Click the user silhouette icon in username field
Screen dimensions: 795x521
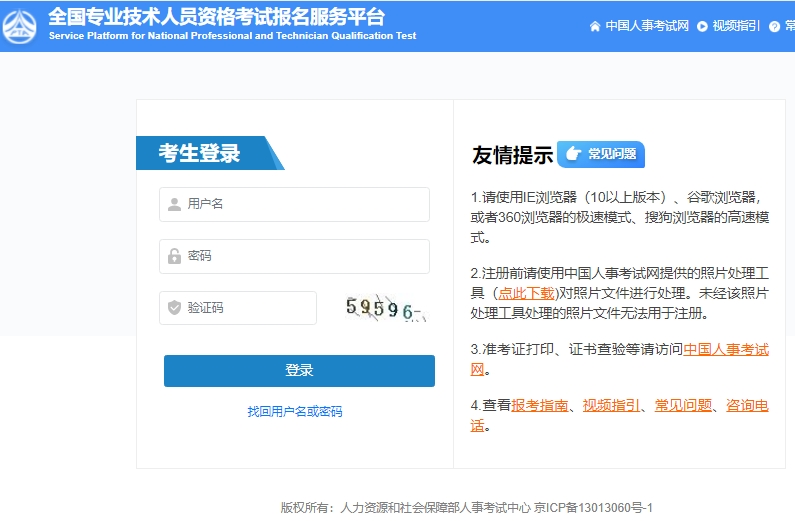click(174, 204)
